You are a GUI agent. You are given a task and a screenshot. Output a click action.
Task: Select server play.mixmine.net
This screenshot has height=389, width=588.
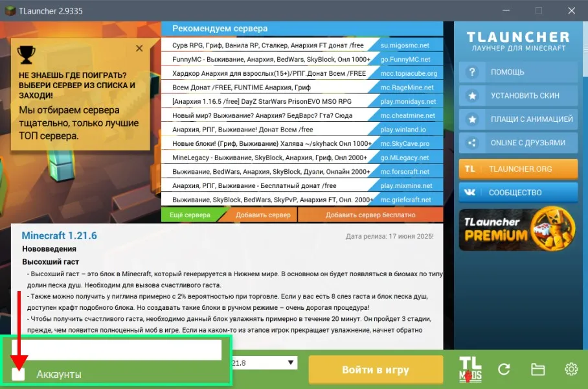tap(406, 185)
